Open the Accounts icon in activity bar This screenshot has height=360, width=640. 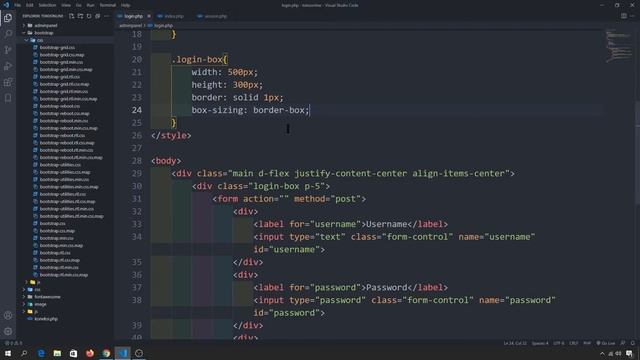point(8,315)
